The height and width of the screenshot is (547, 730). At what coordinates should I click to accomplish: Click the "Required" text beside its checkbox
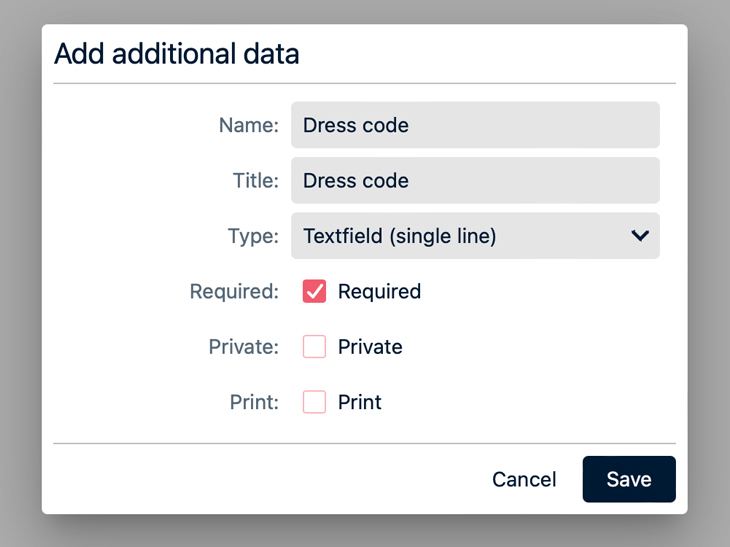click(x=379, y=291)
